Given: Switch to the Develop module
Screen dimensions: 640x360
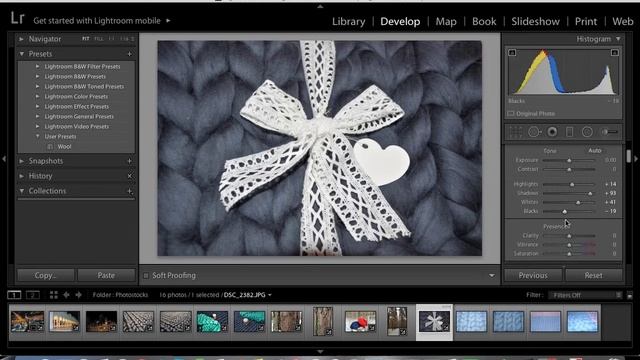Looking at the screenshot, I should tap(400, 21).
